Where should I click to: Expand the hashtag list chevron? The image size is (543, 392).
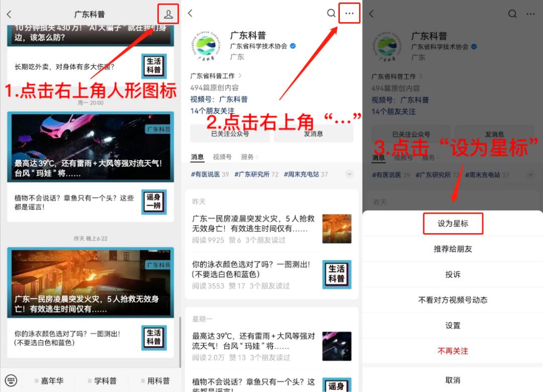coord(349,174)
